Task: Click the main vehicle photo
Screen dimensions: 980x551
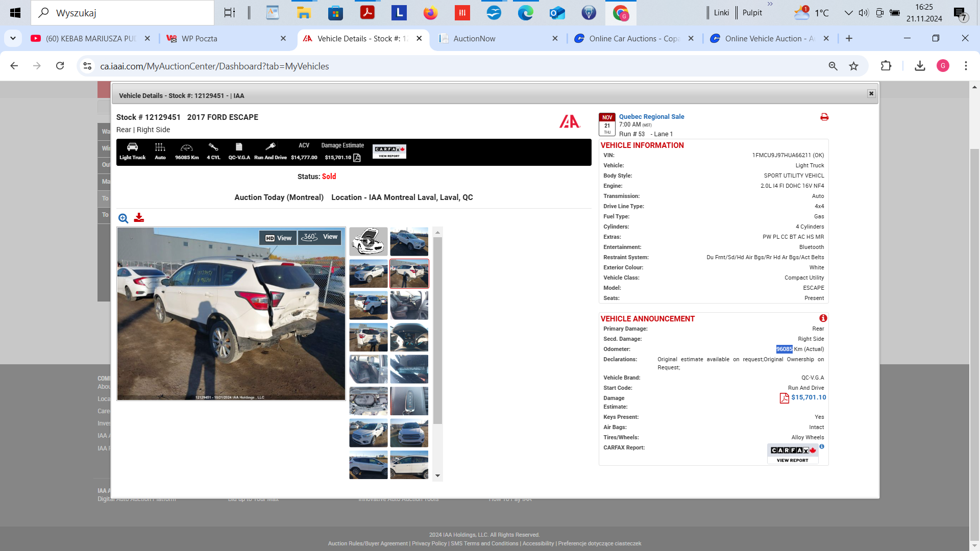Action: click(x=231, y=314)
